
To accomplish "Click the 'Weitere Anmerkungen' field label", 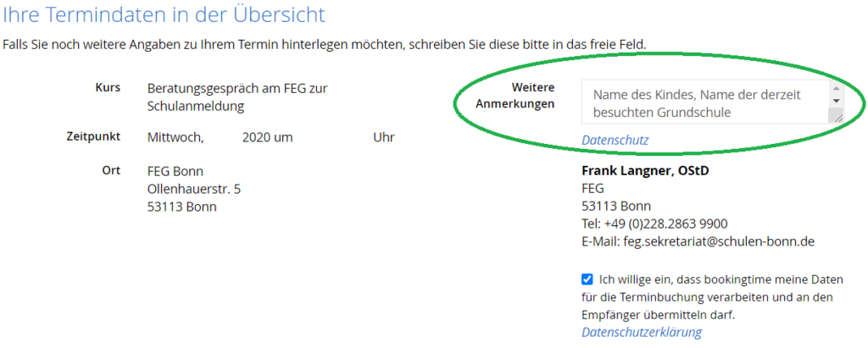I will (515, 96).
